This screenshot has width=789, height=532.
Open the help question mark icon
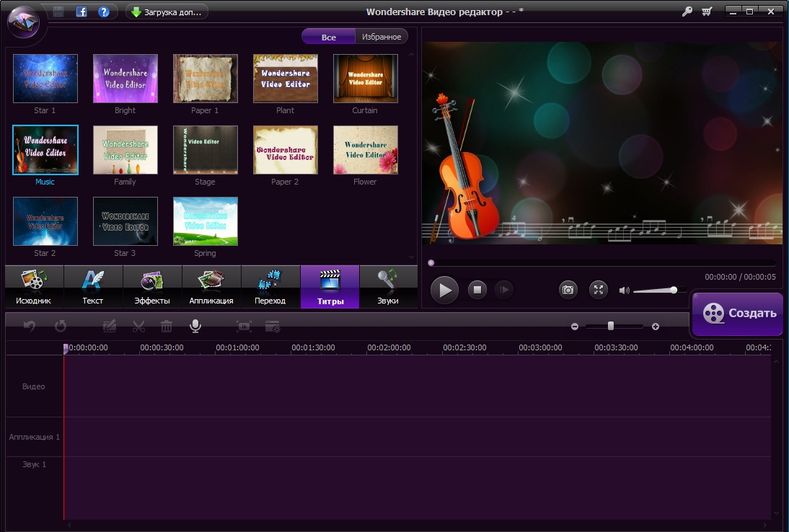coord(104,12)
